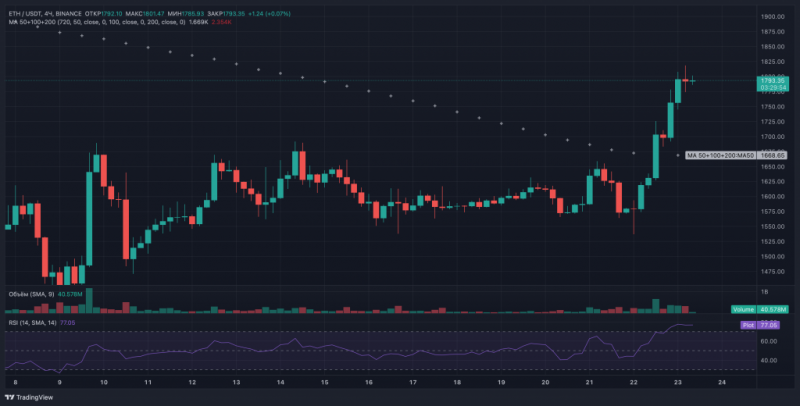This screenshot has height=406, width=800.
Task: Click the 40.578M value in volume legend
Action: click(69, 294)
